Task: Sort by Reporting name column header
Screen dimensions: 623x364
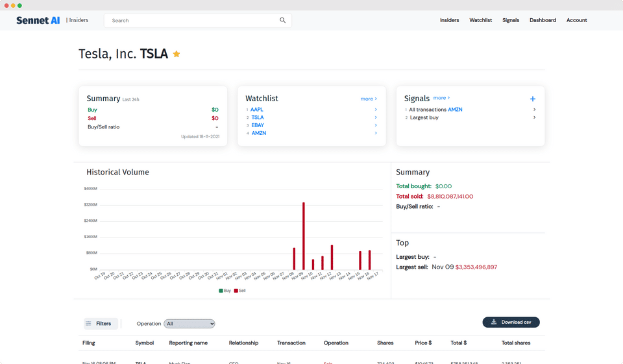Action: pos(188,343)
